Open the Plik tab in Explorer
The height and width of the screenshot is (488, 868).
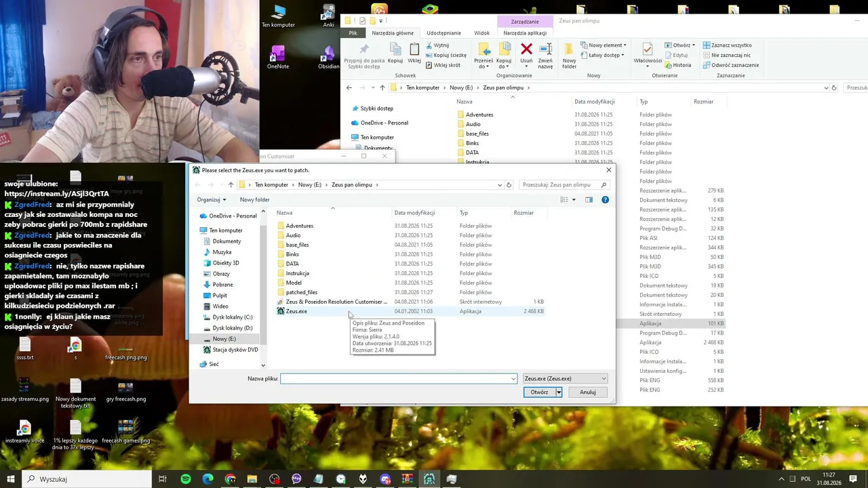click(353, 33)
